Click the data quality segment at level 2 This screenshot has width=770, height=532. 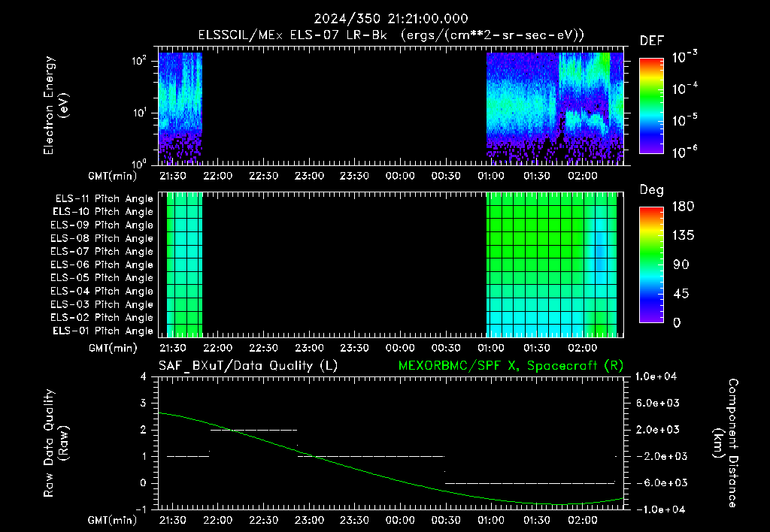point(254,430)
